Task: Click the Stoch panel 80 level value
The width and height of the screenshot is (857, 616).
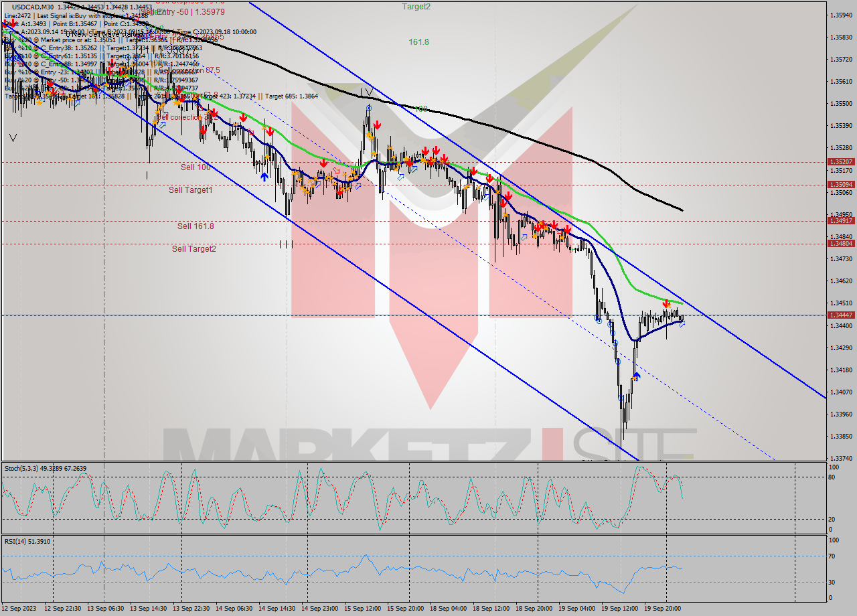Action: point(833,477)
